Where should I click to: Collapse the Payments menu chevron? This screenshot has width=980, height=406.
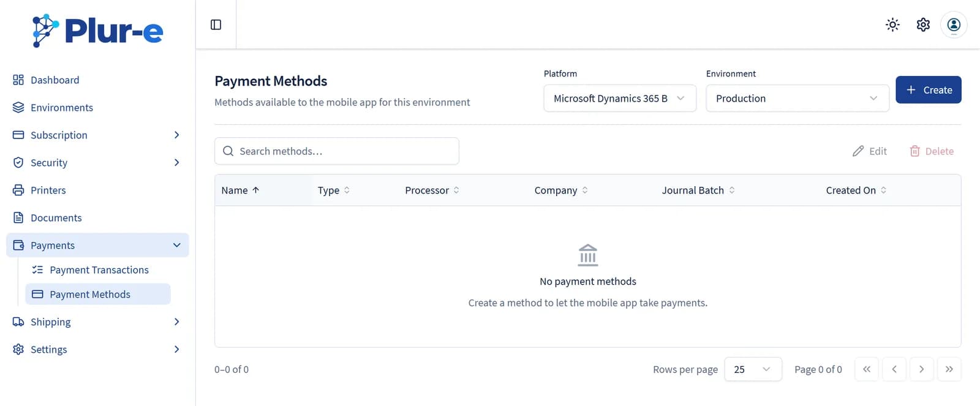tap(176, 245)
